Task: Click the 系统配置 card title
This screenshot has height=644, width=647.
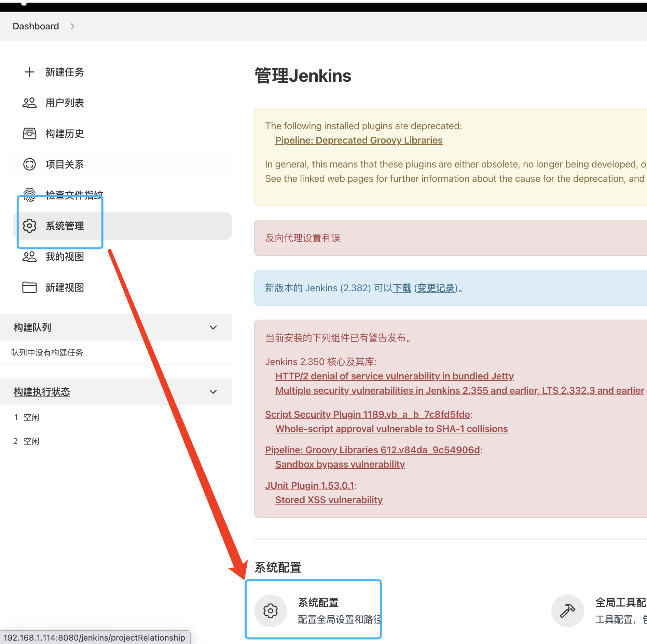Action: [x=318, y=602]
